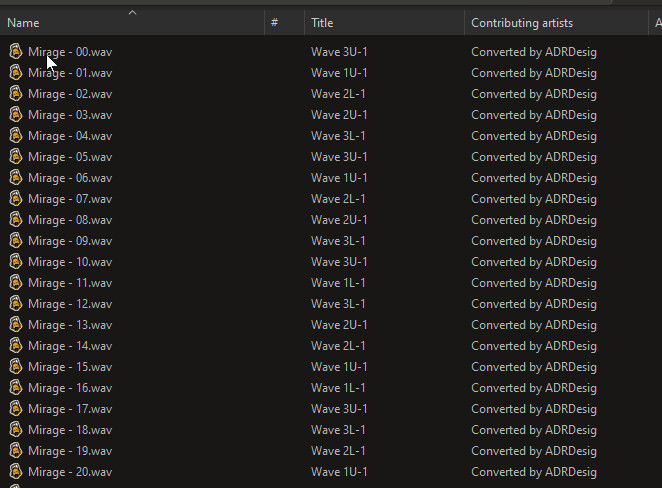This screenshot has height=488, width=662.
Task: Select file name Mirage - 13.wav
Action: [70, 325]
